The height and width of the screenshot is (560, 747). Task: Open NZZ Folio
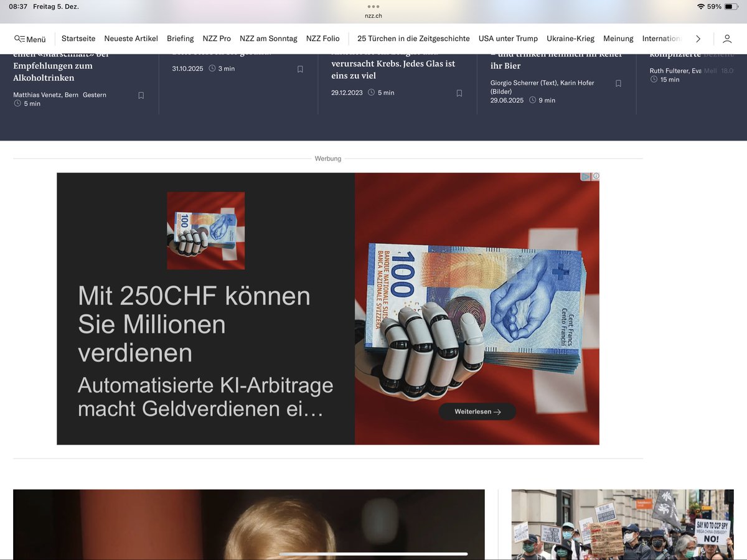coord(323,39)
